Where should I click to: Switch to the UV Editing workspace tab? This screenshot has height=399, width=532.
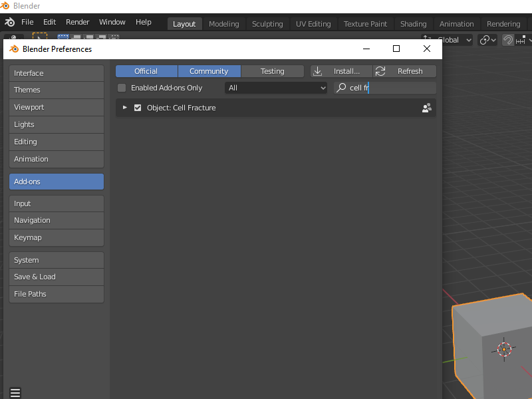pos(313,24)
